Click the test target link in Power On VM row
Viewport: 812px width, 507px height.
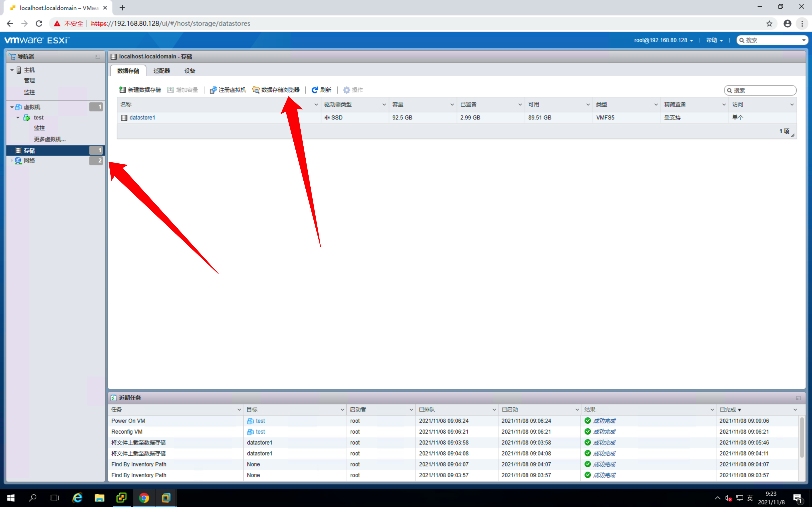(x=260, y=421)
